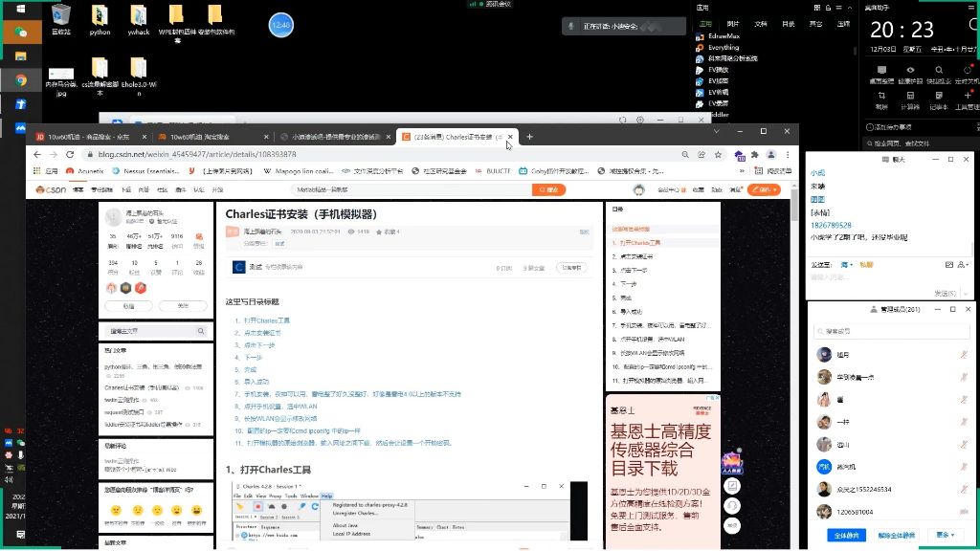Click the grid view icon in the app launcher header
Image resolution: width=980 pixels, height=551 pixels.
click(817, 8)
